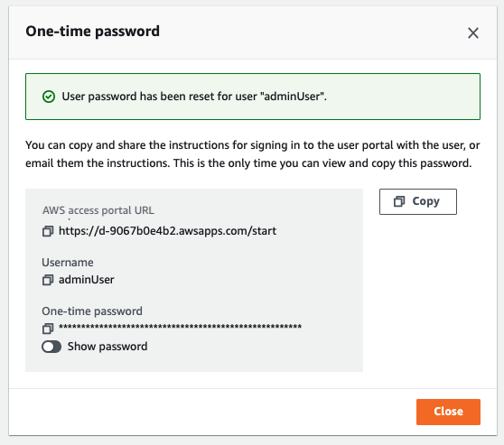Toggle the Show password switch
Screen dimensions: 504x445
click(51, 347)
